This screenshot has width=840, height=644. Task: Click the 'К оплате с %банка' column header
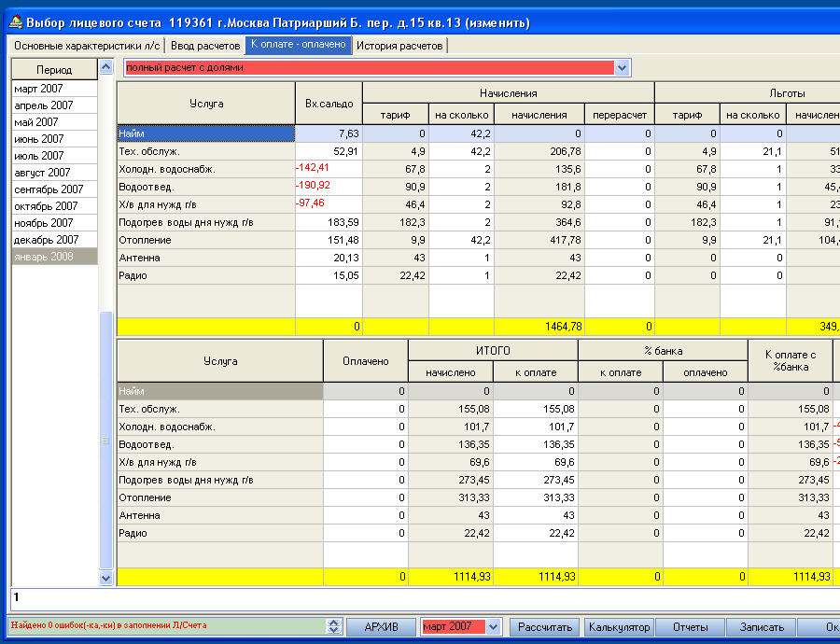791,361
